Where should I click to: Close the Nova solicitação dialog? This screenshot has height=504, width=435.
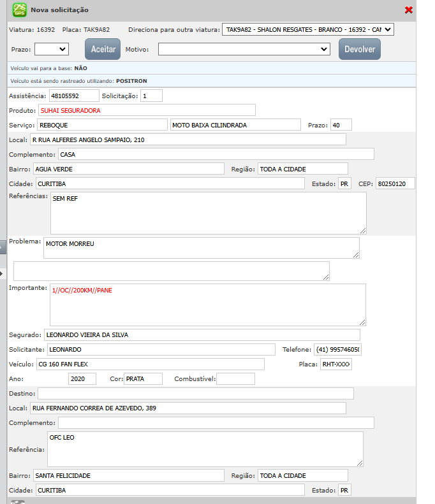(409, 10)
